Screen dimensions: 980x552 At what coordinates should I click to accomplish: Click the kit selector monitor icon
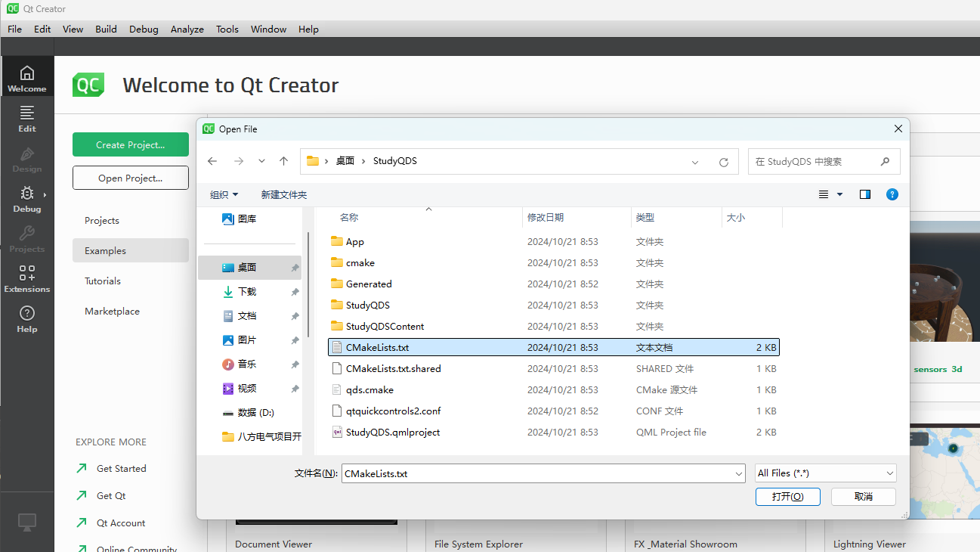[x=27, y=522]
